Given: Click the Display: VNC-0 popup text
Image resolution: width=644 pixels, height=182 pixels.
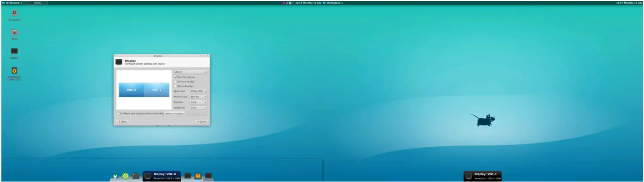Looking at the screenshot, I should [x=164, y=174].
